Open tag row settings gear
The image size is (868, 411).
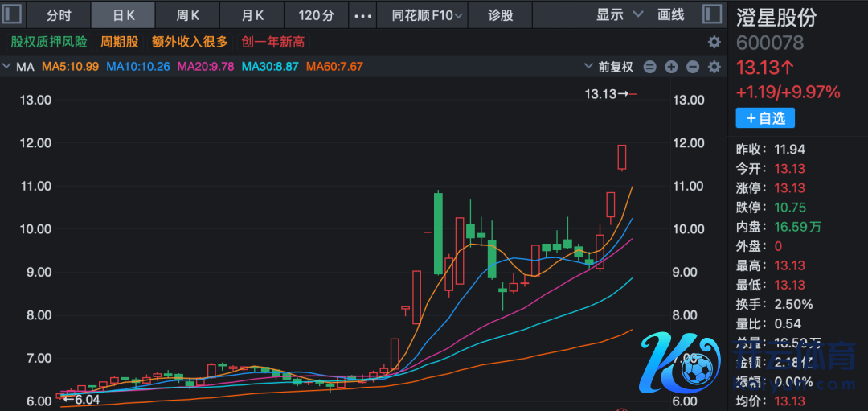click(714, 43)
